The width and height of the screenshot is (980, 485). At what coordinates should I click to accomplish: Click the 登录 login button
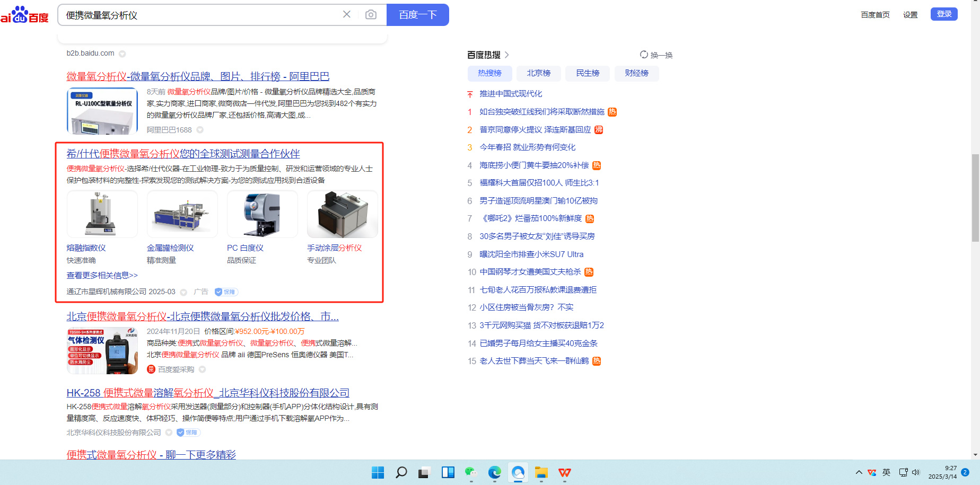943,14
